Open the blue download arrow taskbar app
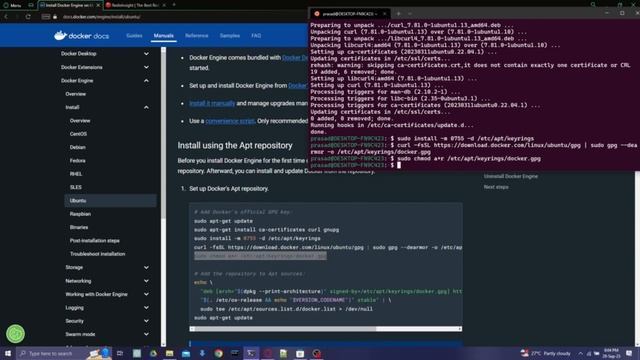 tap(202, 353)
